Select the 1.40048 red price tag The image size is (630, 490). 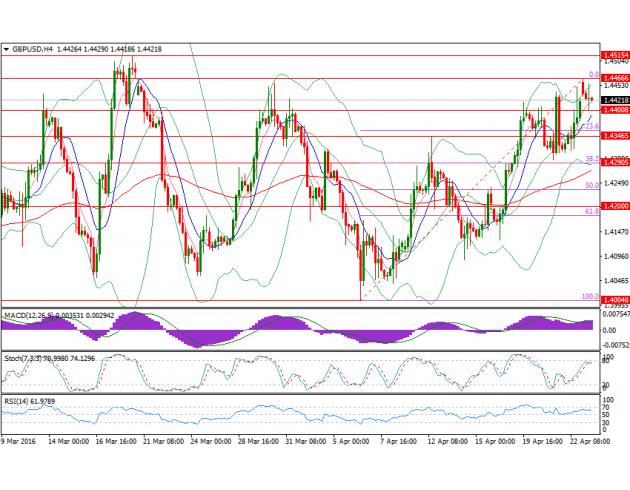(614, 299)
